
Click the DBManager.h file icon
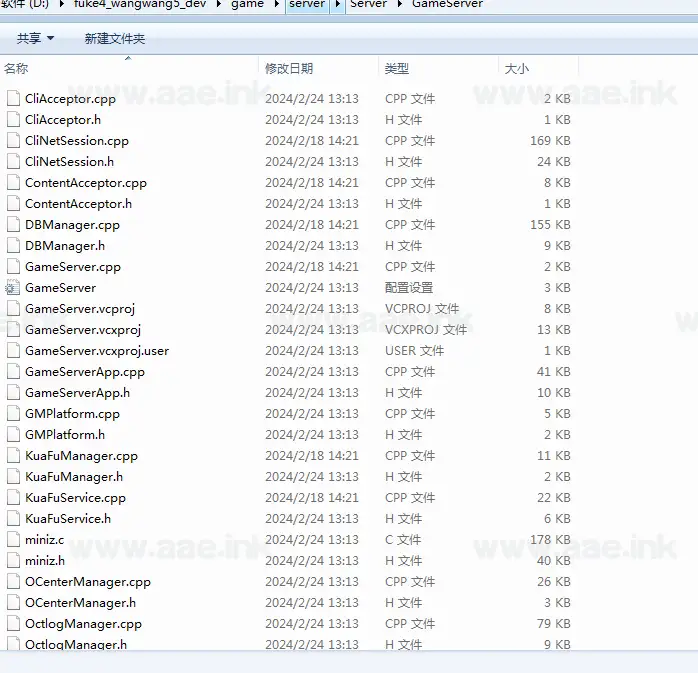13,245
